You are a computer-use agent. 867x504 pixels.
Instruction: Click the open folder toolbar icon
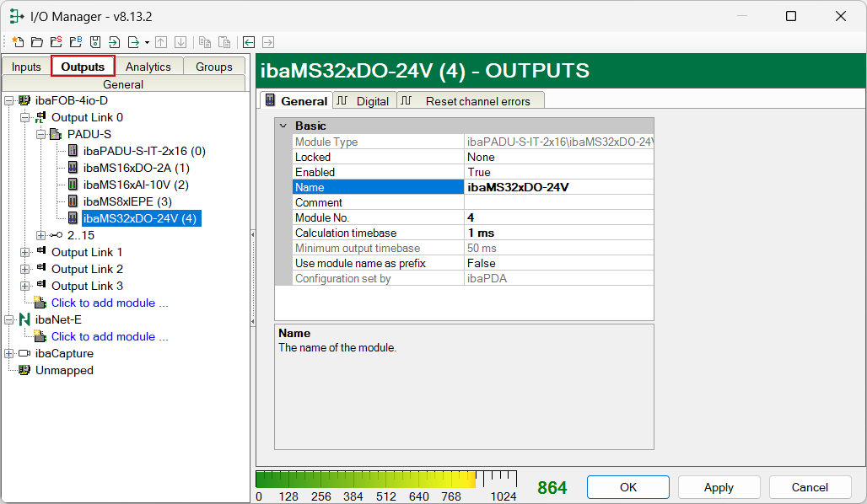(36, 42)
